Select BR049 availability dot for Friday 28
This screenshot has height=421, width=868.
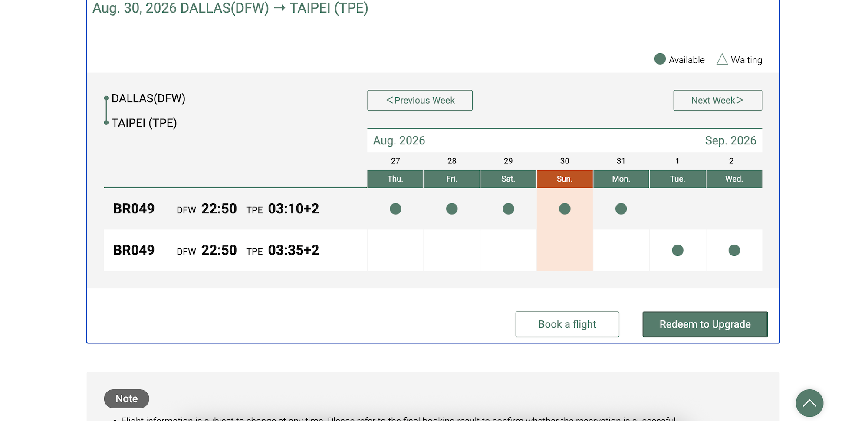click(452, 209)
